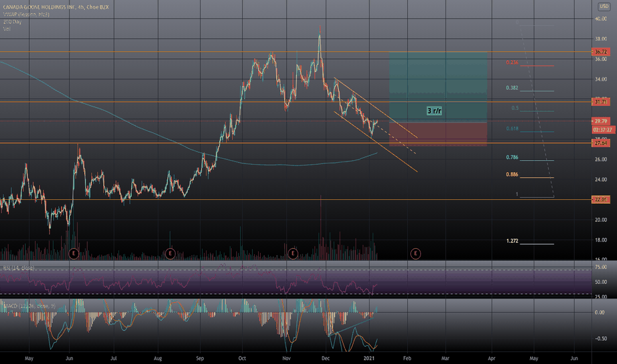Select the green profit target zone
The width and height of the screenshot is (617, 364).
click(438, 87)
